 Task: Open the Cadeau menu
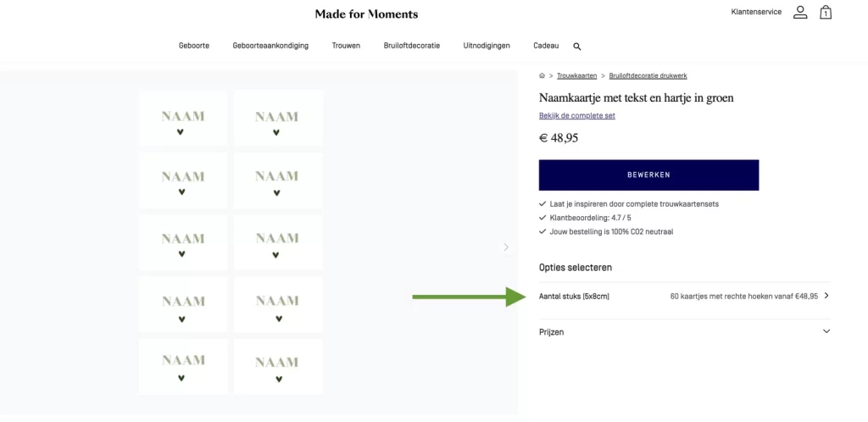[546, 46]
